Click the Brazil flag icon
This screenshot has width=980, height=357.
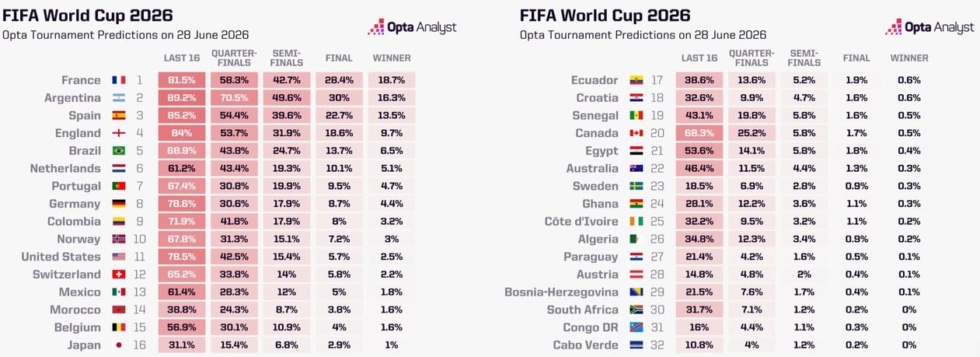click(119, 151)
